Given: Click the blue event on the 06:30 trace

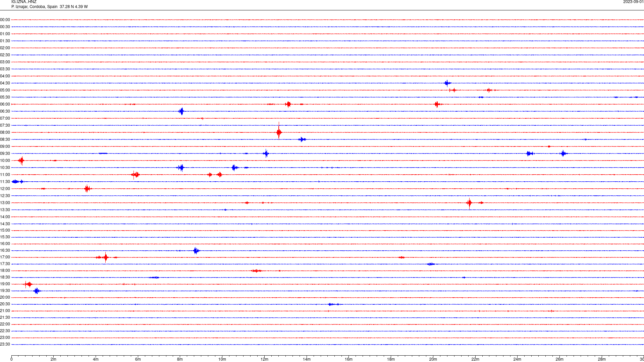Looking at the screenshot, I should pos(181,111).
